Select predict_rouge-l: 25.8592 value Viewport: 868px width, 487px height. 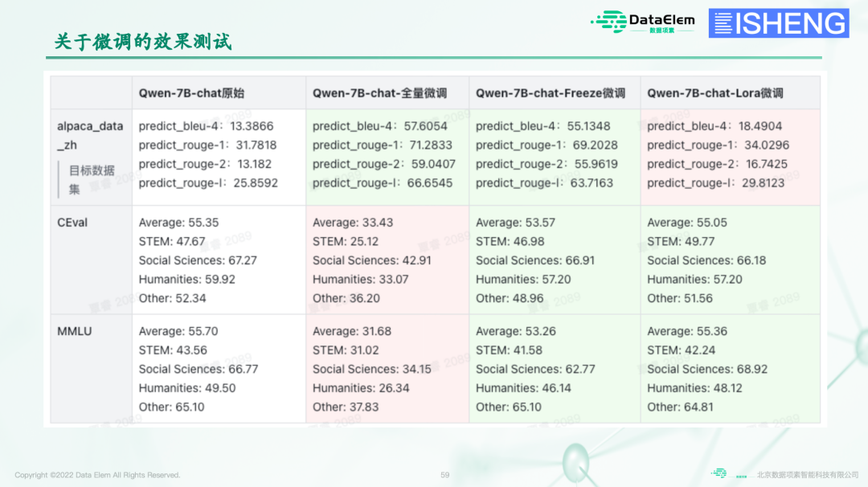tap(208, 182)
